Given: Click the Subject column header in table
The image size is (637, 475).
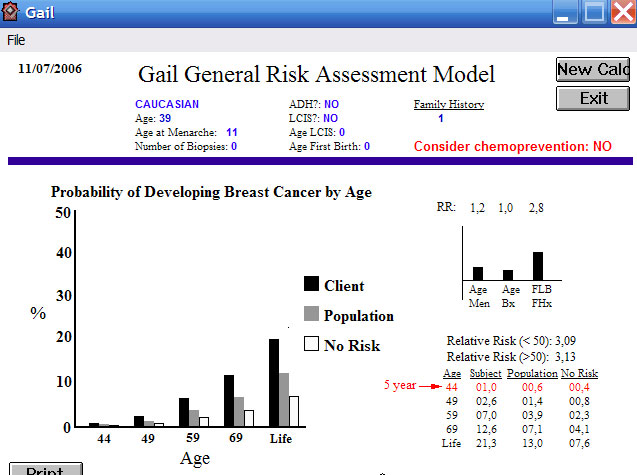Looking at the screenshot, I should (484, 372).
